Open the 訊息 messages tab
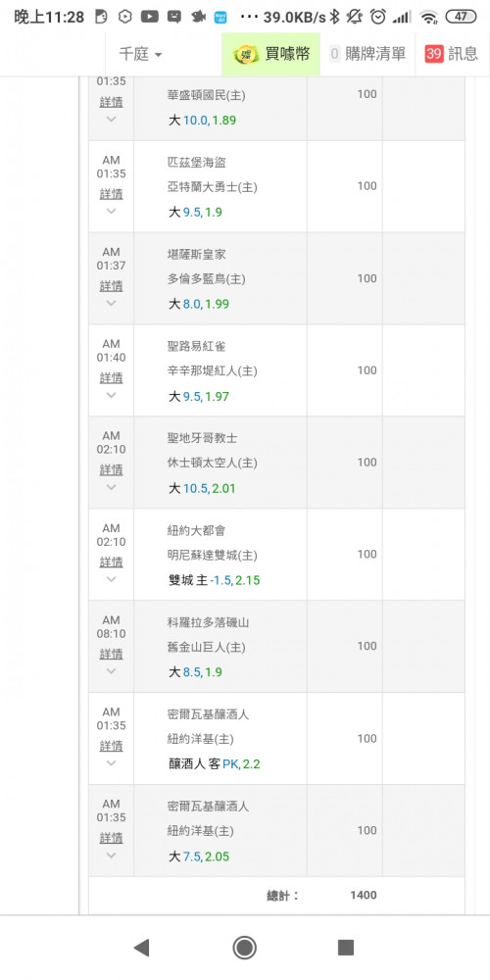 click(x=452, y=54)
